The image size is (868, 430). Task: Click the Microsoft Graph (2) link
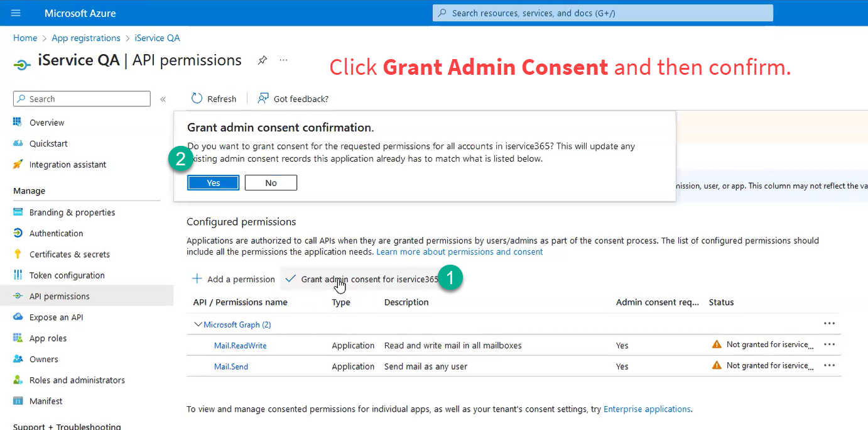coord(237,324)
